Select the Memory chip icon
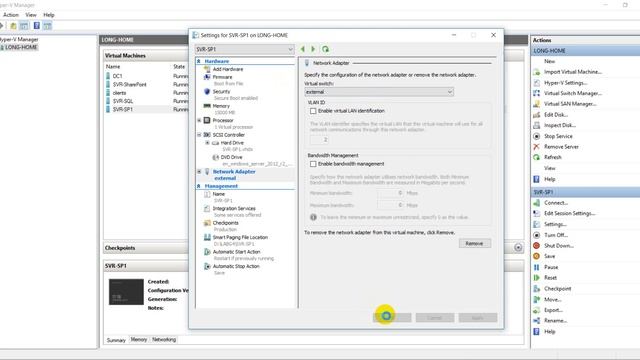Image resolution: width=640 pixels, height=360 pixels. click(x=207, y=106)
